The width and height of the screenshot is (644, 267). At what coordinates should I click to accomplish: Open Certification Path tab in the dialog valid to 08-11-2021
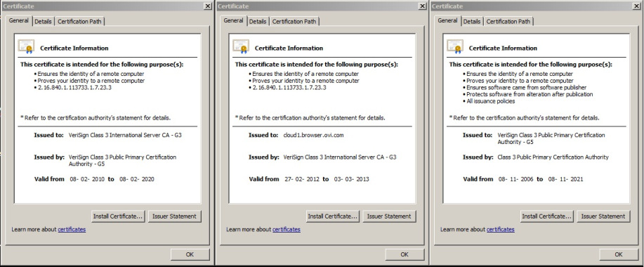(x=508, y=21)
